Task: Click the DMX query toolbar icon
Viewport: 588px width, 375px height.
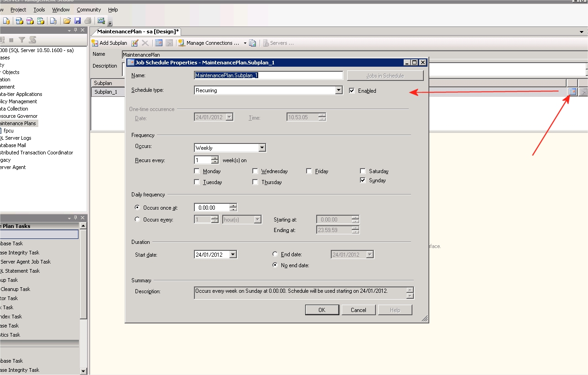Action: click(x=30, y=21)
